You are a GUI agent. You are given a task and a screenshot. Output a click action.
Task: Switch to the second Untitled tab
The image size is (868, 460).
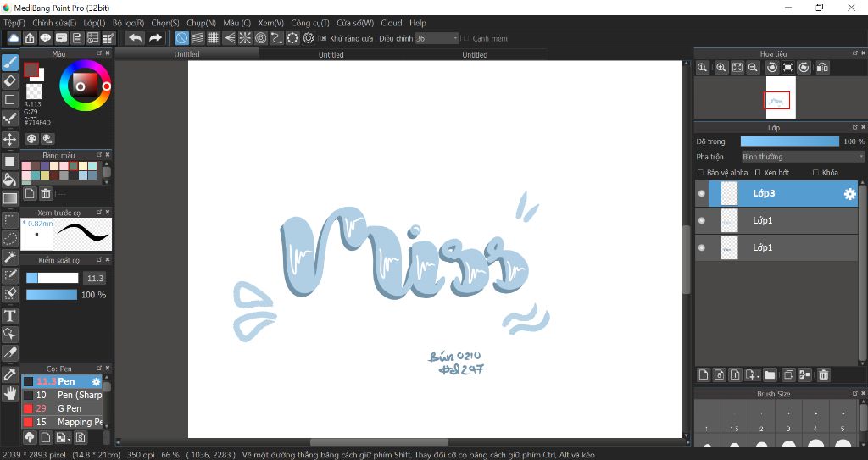331,54
